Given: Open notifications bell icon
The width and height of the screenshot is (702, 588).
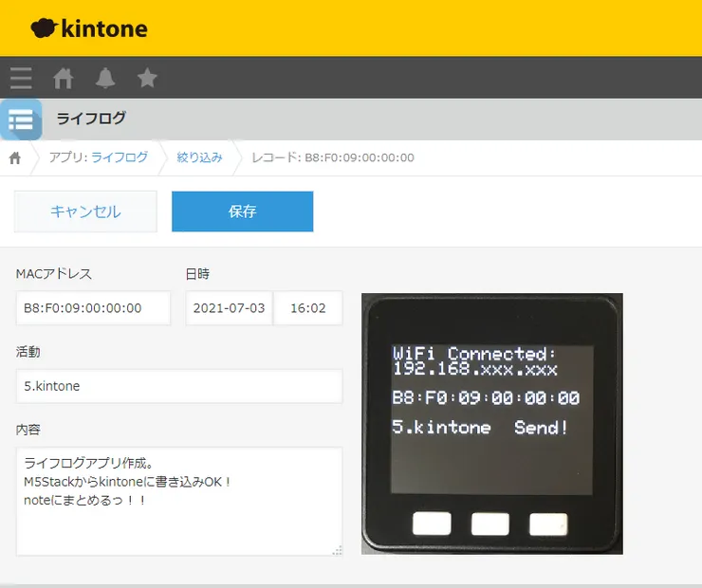Looking at the screenshot, I should click(x=105, y=79).
